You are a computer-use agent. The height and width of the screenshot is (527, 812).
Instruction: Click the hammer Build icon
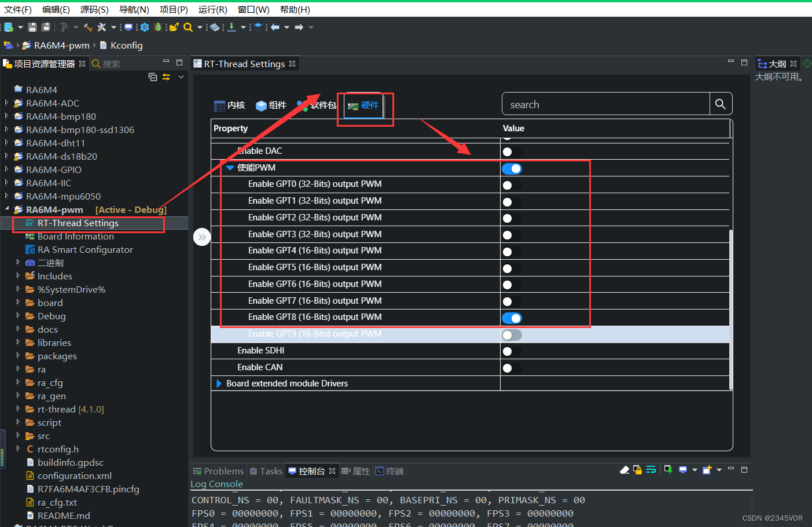click(88, 27)
